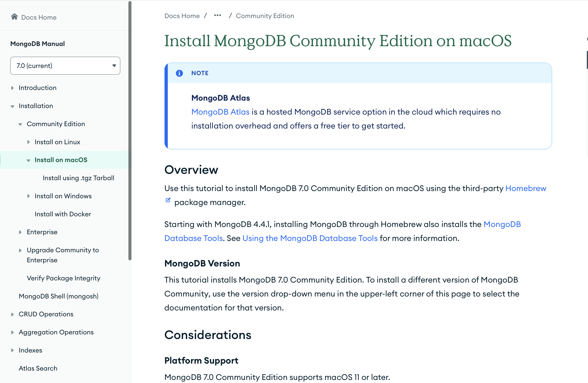
Task: Click the NOTE label in callout header
Action: [200, 73]
